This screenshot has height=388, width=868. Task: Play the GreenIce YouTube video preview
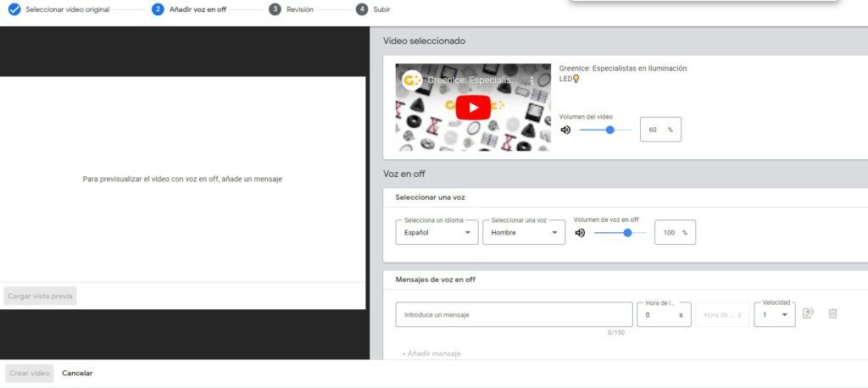coord(473,108)
